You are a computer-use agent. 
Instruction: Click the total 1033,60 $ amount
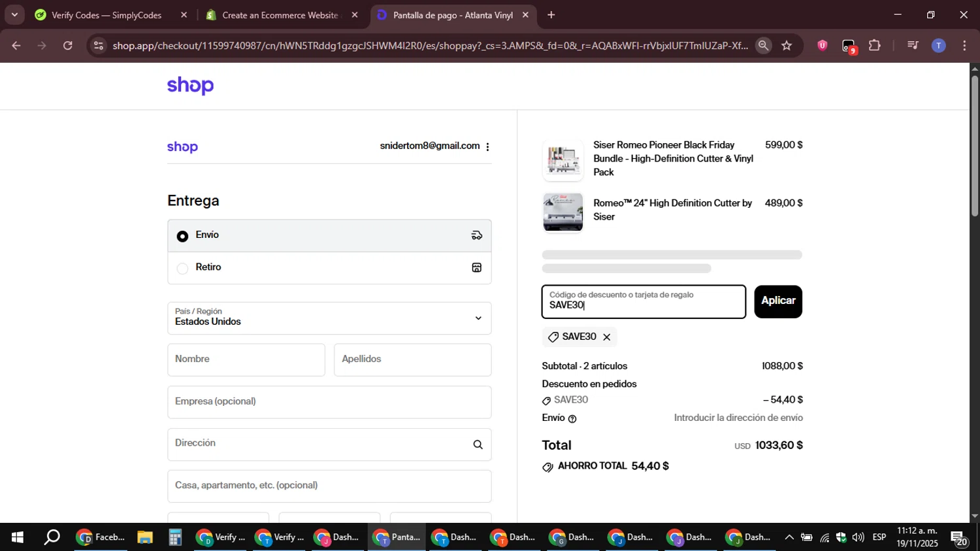779,446
